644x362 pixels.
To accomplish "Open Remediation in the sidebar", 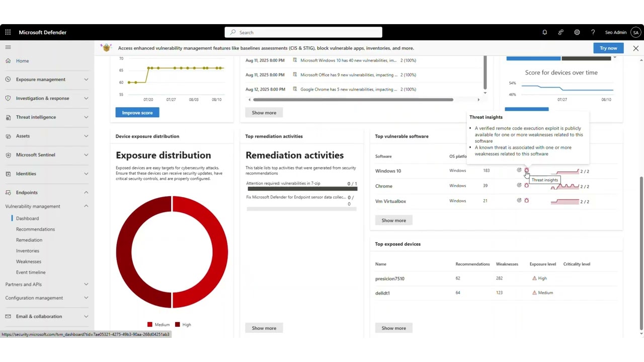I will (29, 240).
